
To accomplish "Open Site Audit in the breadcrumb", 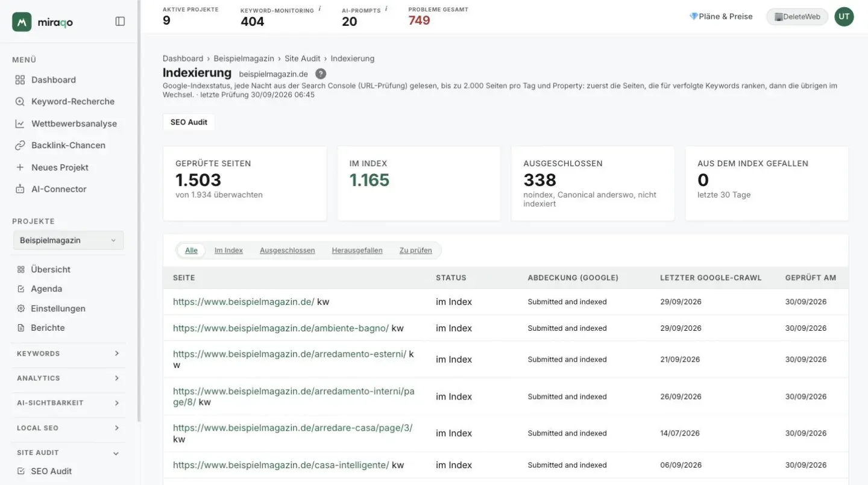I will 303,58.
